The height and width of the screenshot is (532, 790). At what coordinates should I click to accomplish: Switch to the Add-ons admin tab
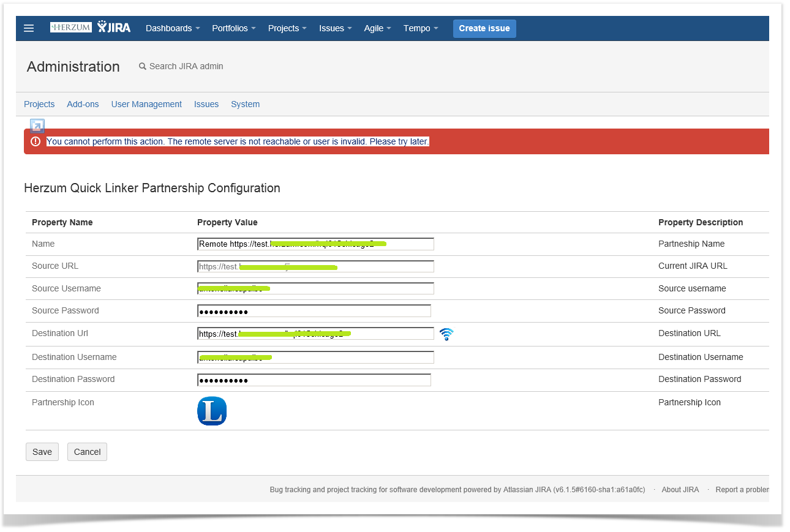pos(83,104)
